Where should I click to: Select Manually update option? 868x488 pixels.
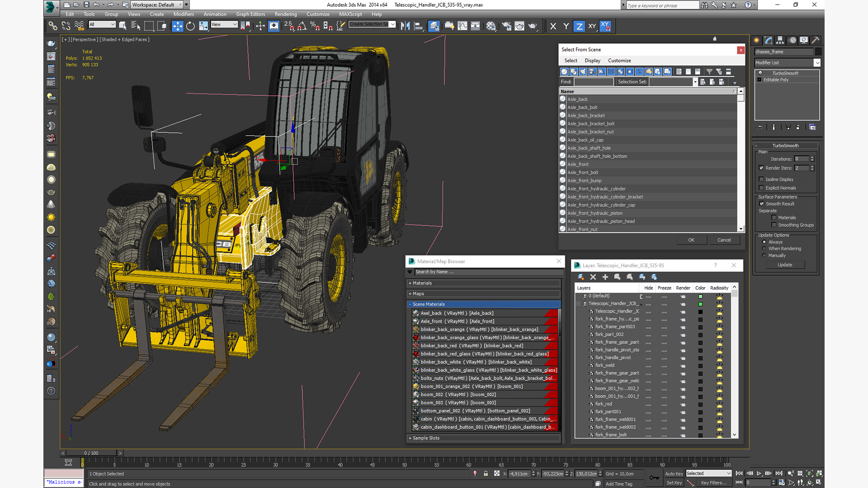764,255
